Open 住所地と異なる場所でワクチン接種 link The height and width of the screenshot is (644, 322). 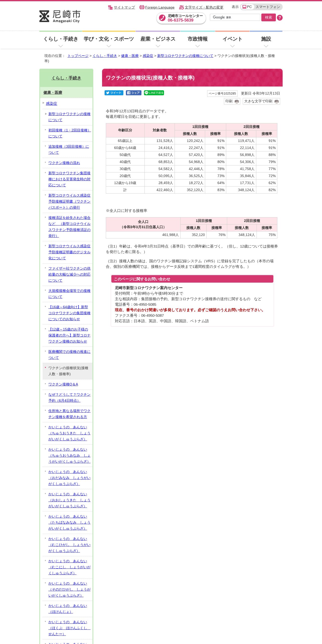(69, 414)
